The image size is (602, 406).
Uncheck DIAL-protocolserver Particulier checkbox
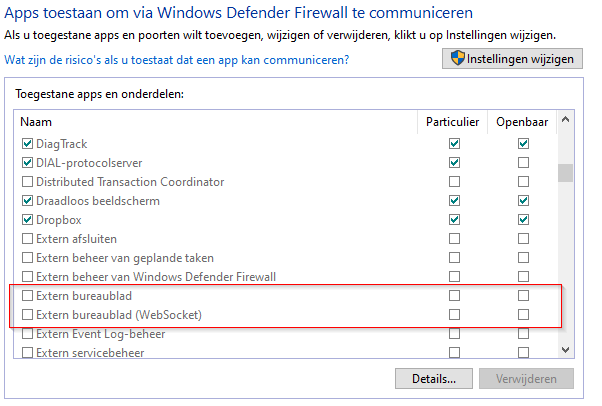[x=455, y=163]
